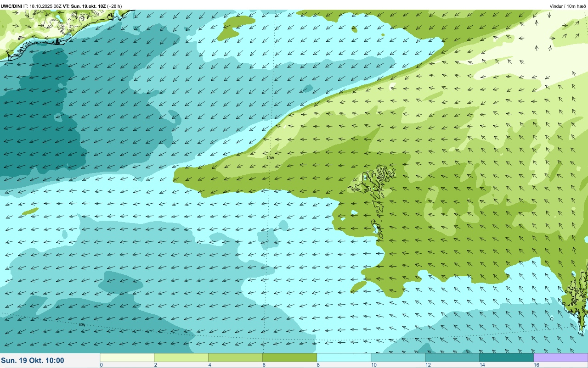Click the dark teal 14–16 legend swatch
The image size is (588, 368).
pyautogui.click(x=507, y=357)
